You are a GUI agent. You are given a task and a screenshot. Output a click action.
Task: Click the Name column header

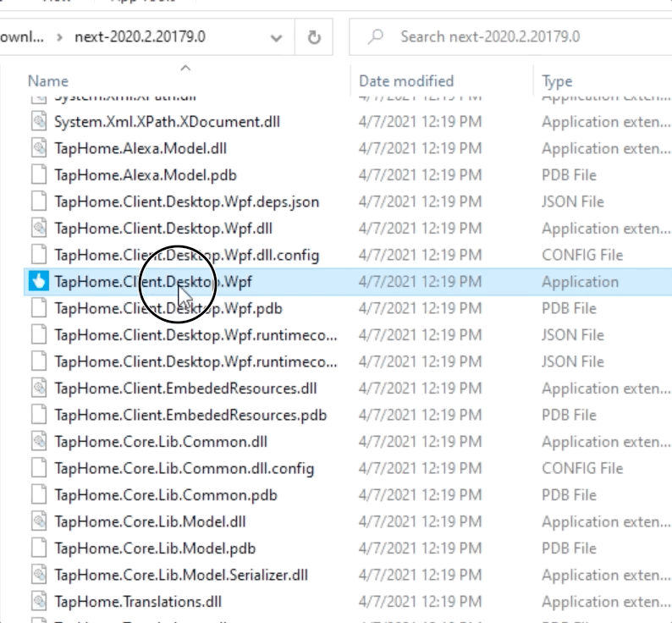pyautogui.click(x=48, y=81)
